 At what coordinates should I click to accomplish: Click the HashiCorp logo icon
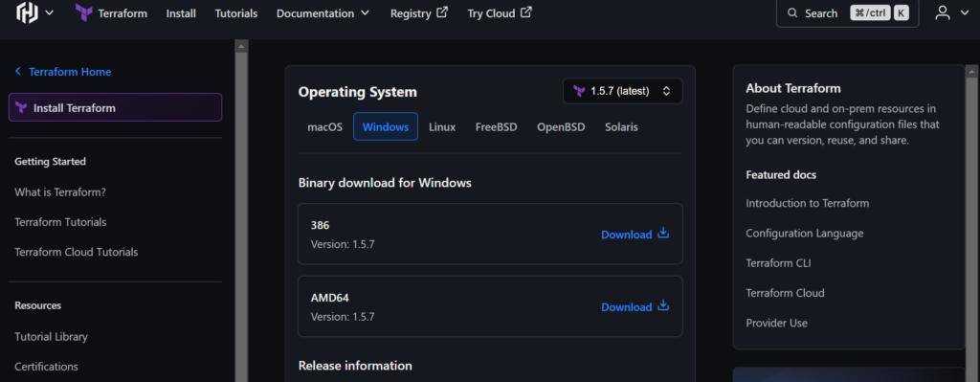click(x=28, y=12)
